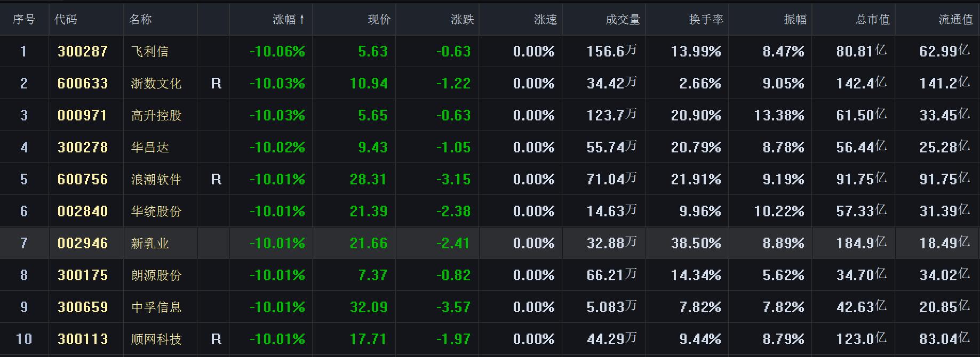Open the stock named 中孚信息
The height and width of the screenshot is (357, 980).
156,307
